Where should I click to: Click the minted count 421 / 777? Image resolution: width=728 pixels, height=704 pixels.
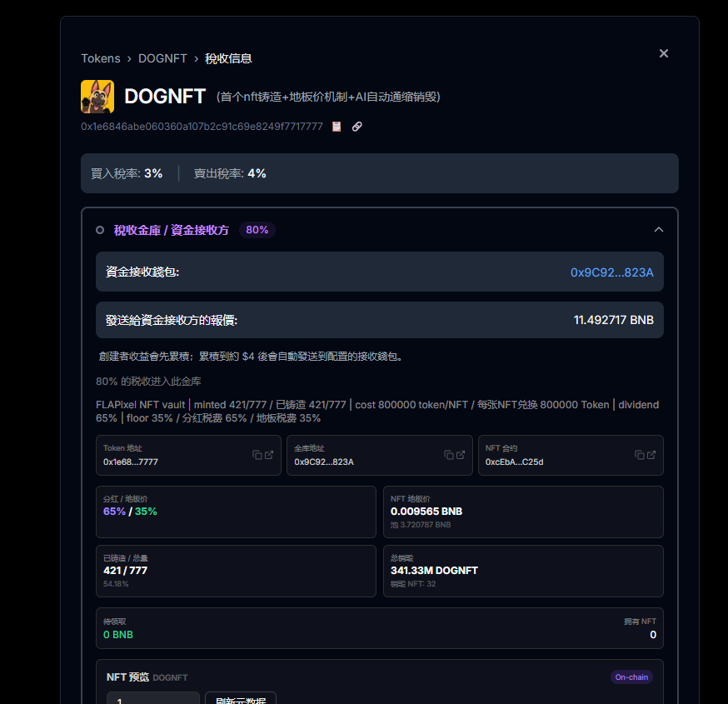(125, 570)
